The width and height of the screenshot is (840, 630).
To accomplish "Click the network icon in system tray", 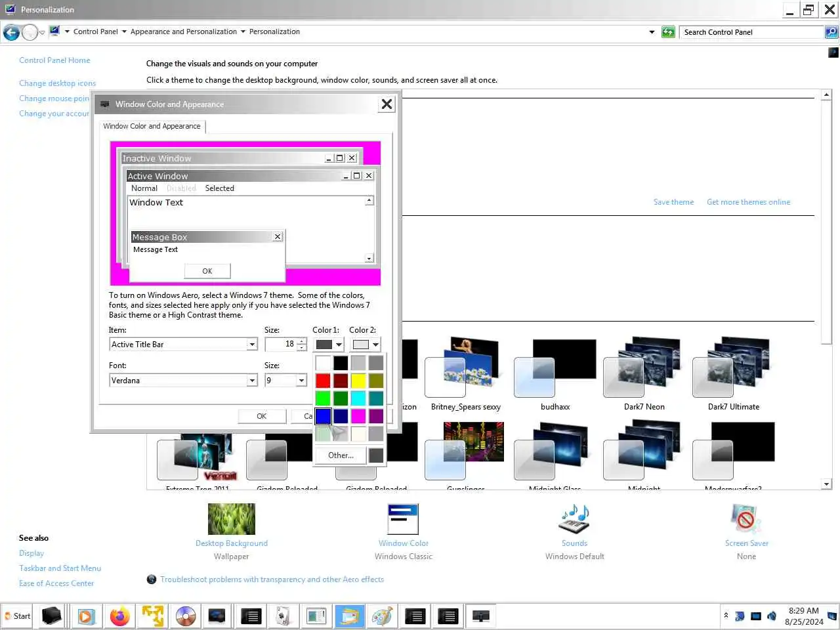I will [756, 616].
